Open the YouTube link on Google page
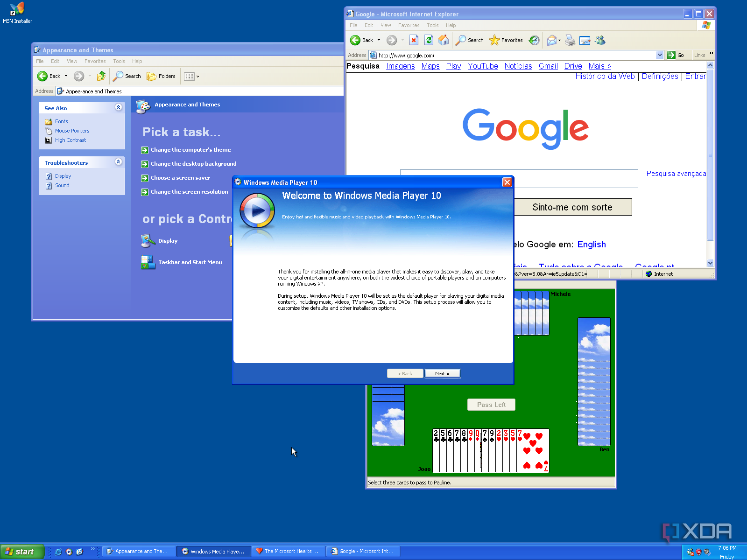The width and height of the screenshot is (747, 560). (x=483, y=66)
